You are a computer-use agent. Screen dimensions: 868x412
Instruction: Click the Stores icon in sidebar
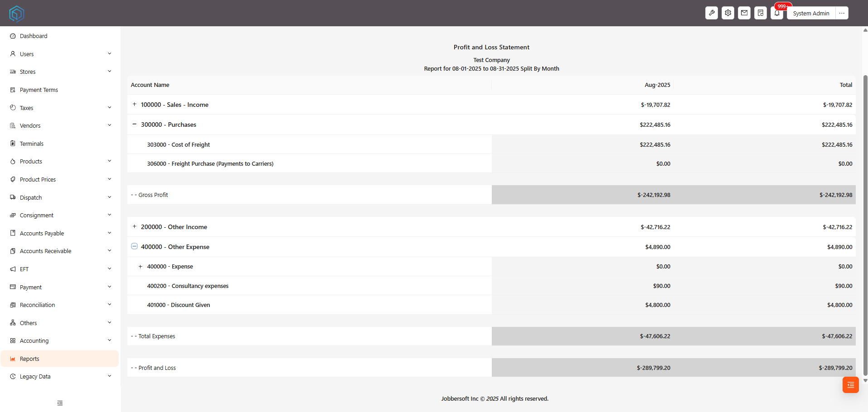tap(13, 72)
